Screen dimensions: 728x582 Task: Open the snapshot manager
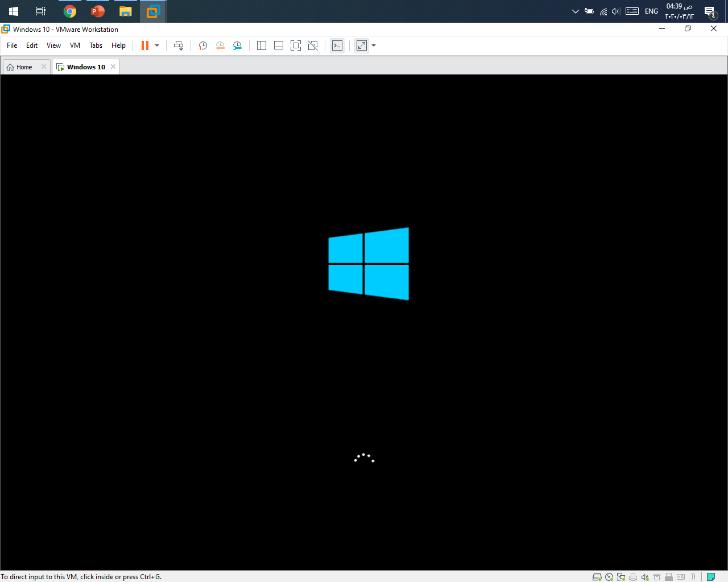[x=237, y=45]
